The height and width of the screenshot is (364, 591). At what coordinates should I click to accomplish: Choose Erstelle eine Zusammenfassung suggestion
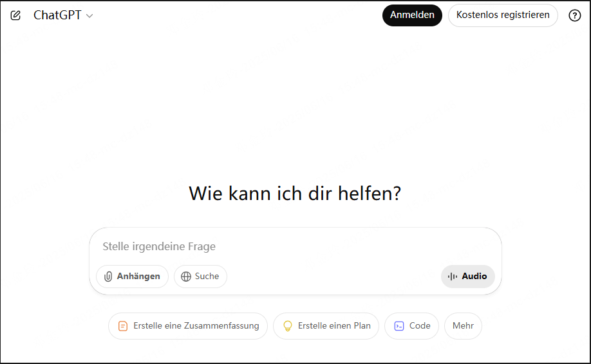tap(188, 326)
